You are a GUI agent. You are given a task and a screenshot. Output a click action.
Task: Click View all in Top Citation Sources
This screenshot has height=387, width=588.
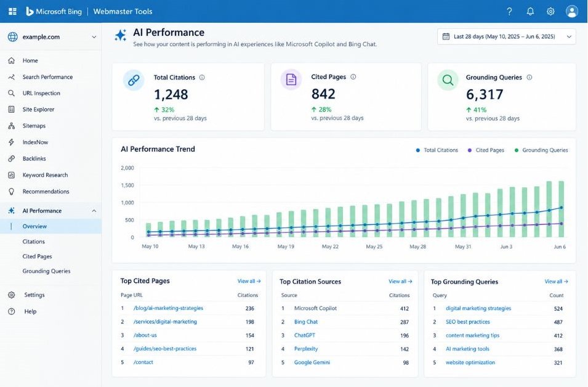[x=400, y=282]
